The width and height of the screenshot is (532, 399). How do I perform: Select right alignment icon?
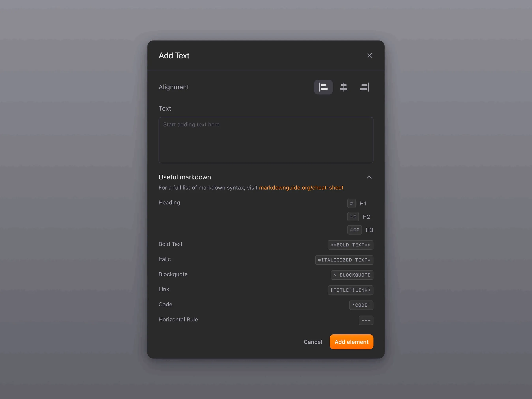point(364,87)
